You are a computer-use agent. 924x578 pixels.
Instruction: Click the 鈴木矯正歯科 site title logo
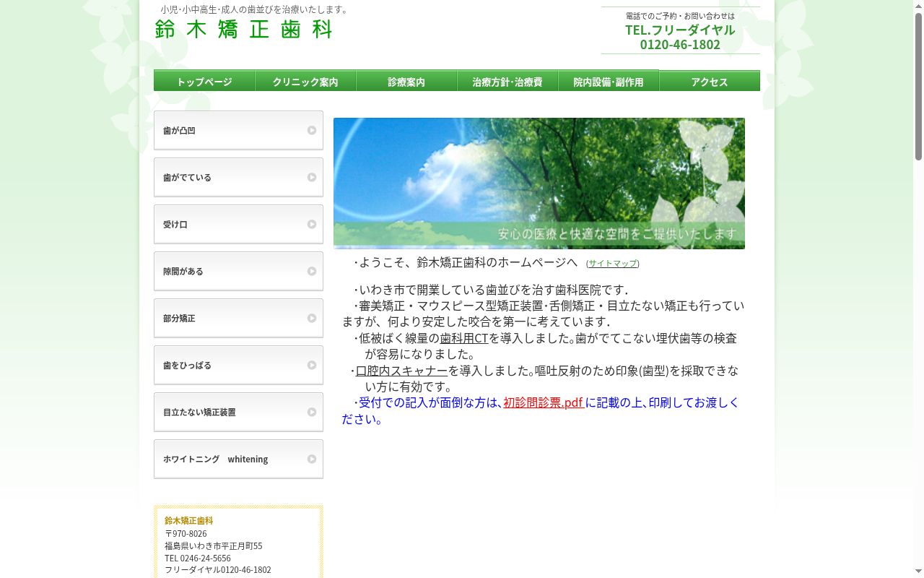244,29
